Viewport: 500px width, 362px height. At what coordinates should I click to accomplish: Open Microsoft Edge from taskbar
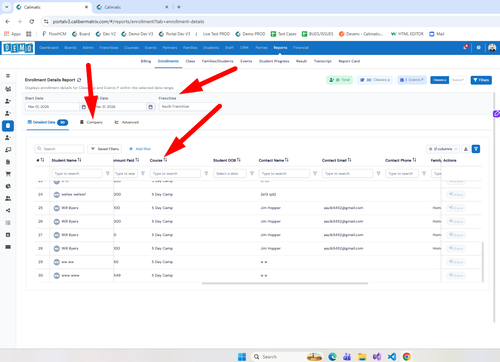click(332, 357)
